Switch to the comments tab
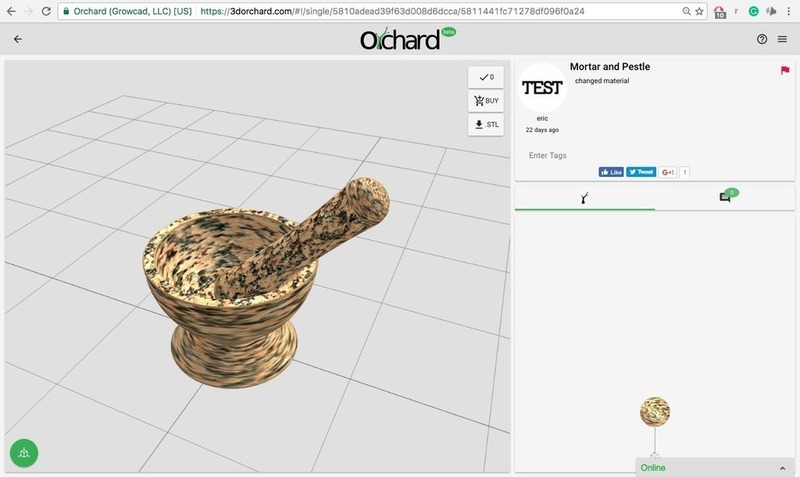Screen dimensions: 800x477 725,197
